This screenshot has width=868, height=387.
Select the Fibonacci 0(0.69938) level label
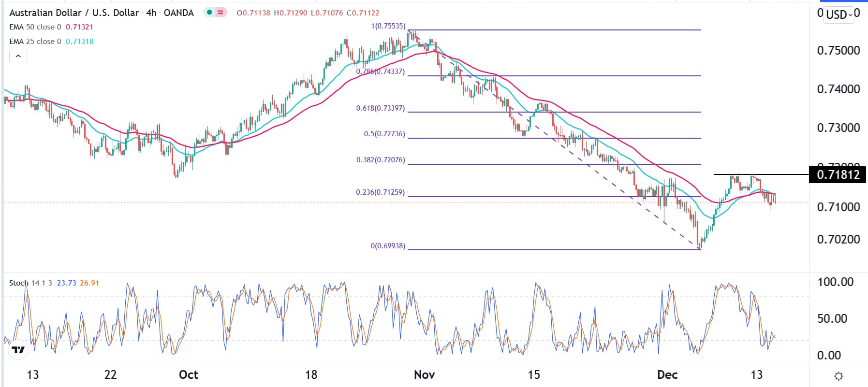pos(388,246)
